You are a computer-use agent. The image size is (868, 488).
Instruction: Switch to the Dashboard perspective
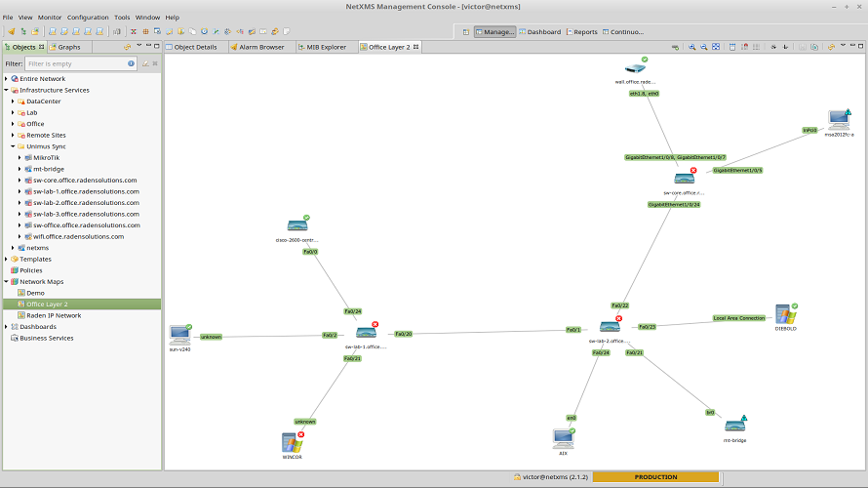539,32
